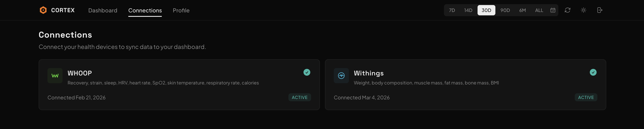
Task: Show ALL time data range
Action: point(539,10)
